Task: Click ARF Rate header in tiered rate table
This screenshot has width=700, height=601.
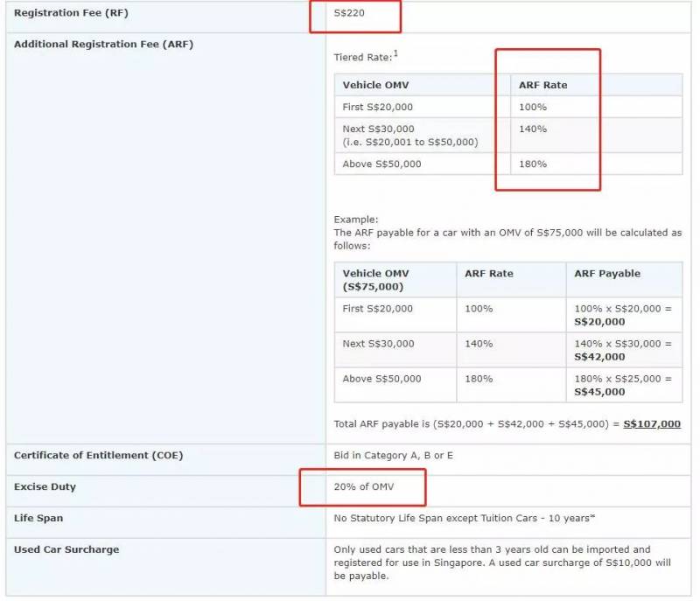Action: click(x=542, y=85)
